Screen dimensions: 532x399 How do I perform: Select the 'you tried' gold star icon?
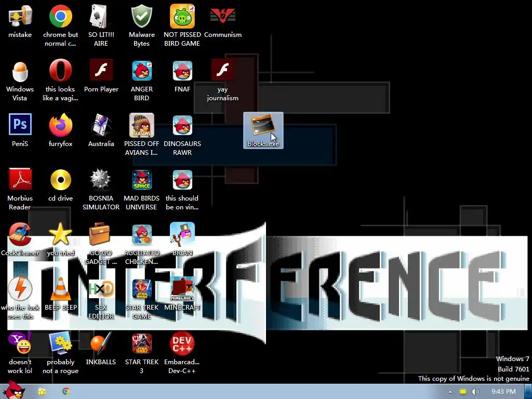60,234
